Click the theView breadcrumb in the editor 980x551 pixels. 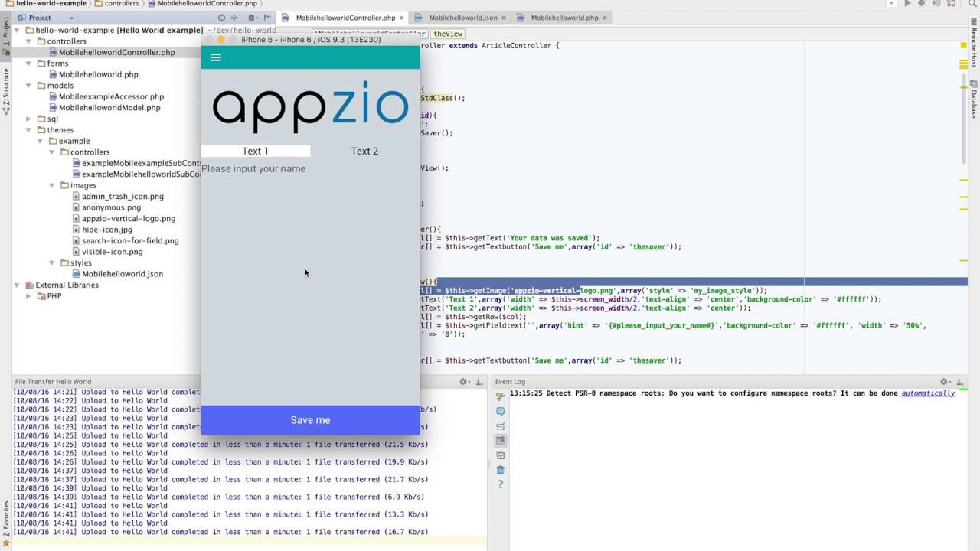(x=448, y=34)
